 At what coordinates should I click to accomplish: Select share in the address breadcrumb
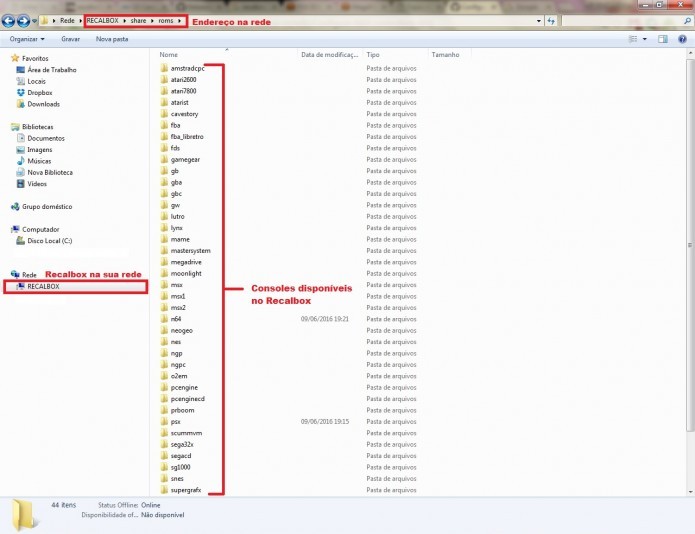pyautogui.click(x=138, y=21)
